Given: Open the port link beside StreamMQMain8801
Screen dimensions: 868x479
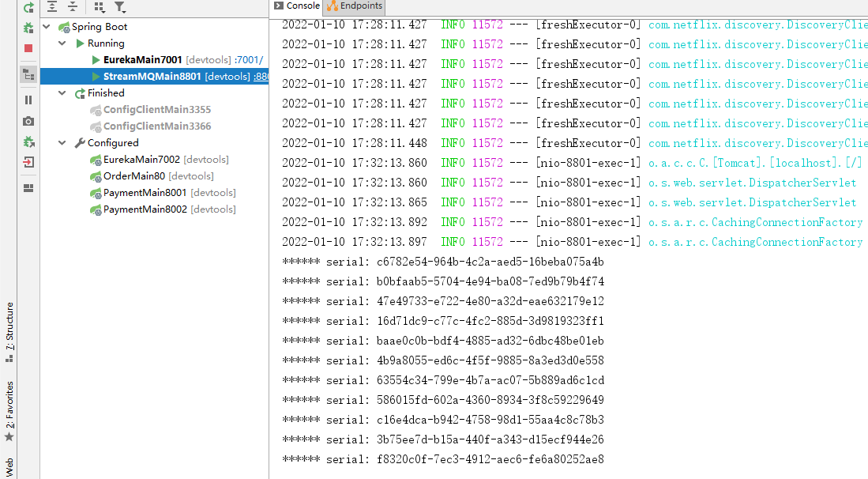Looking at the screenshot, I should coord(261,77).
